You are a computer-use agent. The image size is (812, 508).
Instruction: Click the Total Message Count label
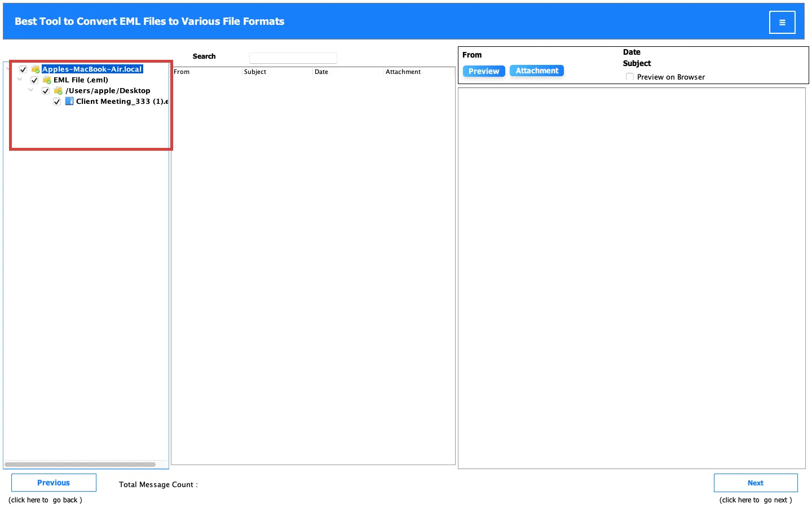(158, 484)
